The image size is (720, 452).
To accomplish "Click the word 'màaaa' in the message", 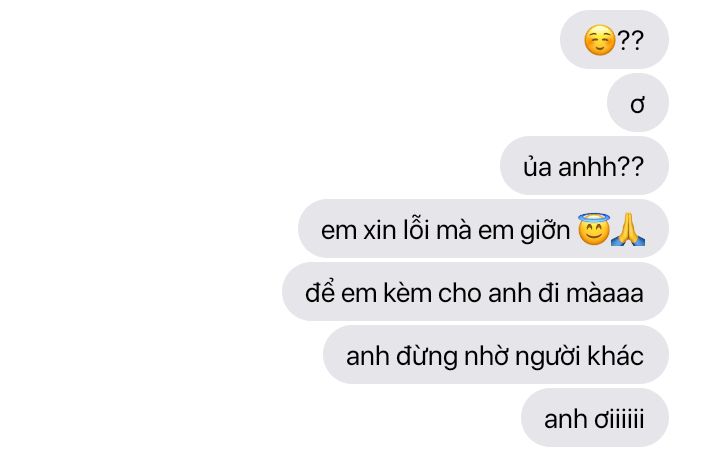I will pos(605,293).
